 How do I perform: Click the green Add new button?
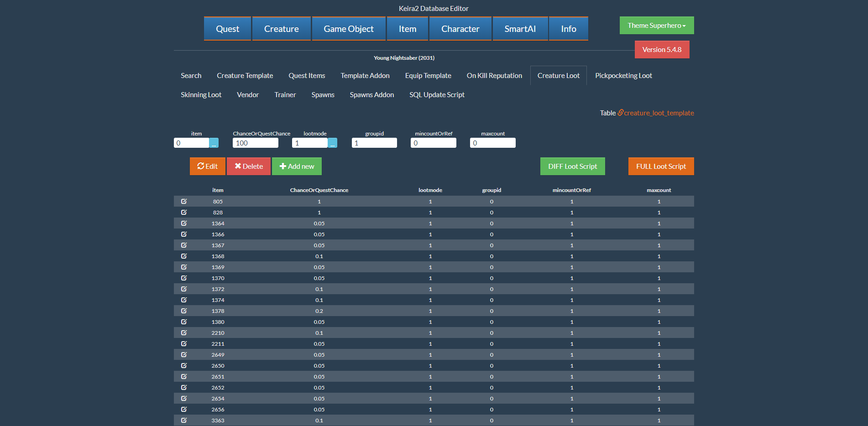(x=297, y=166)
